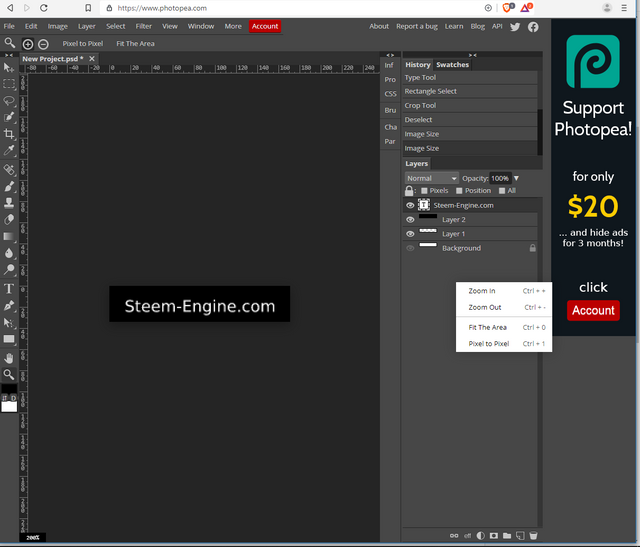Click the black foreground color swatch
This screenshot has height=547, width=640.
(x=9, y=388)
